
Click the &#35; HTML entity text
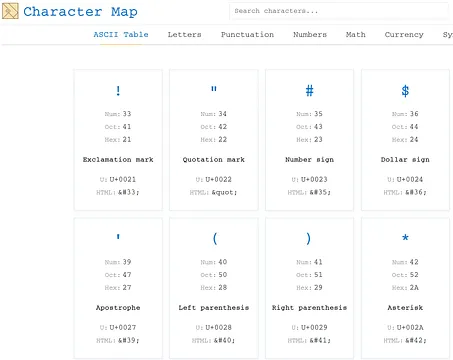click(320, 192)
